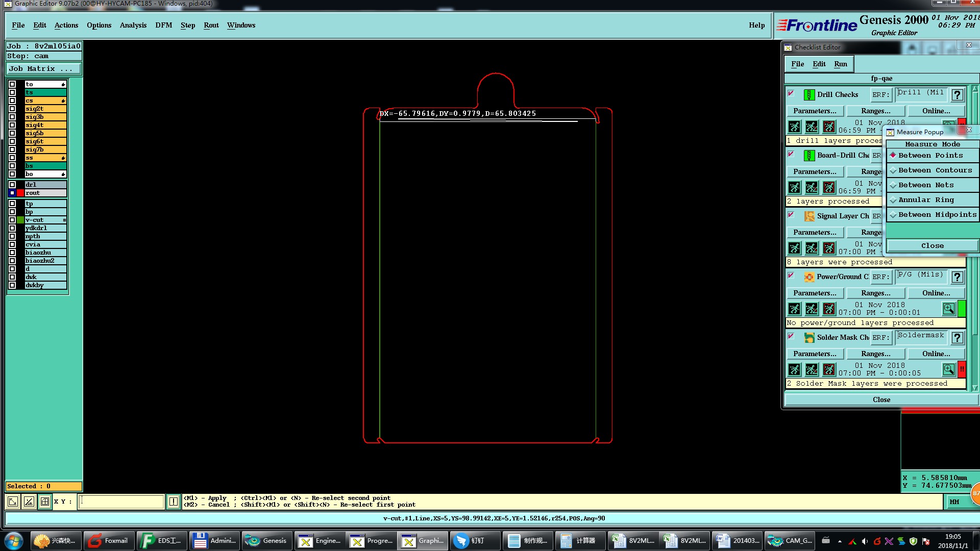Viewport: 980px width, 551px height.
Task: Open the Job Matrix selector
Action: tap(43, 69)
